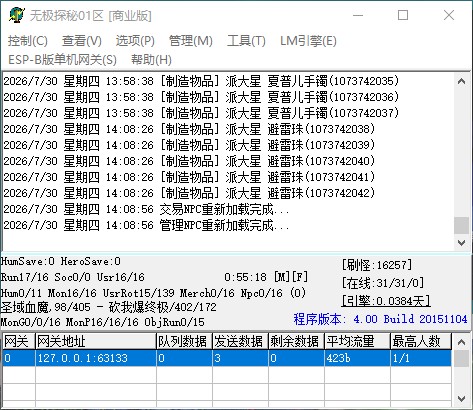This screenshot has width=473, height=410.
Task: Open the 查看(V) menu
Action: pos(82,41)
